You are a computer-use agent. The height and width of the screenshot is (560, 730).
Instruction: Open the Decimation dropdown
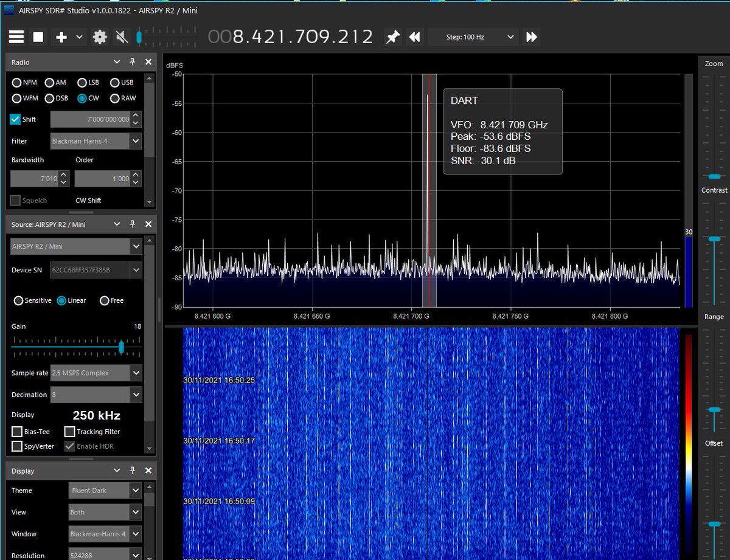[96, 395]
